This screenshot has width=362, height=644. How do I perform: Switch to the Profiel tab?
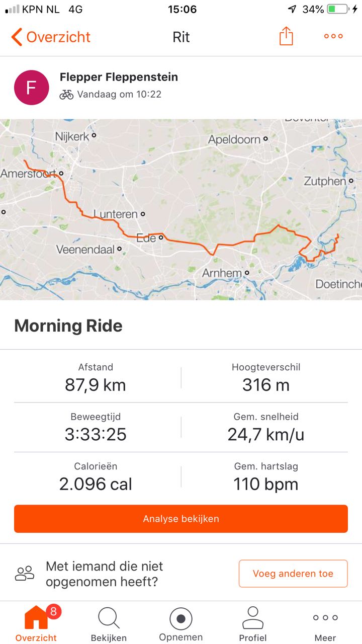[x=253, y=623]
